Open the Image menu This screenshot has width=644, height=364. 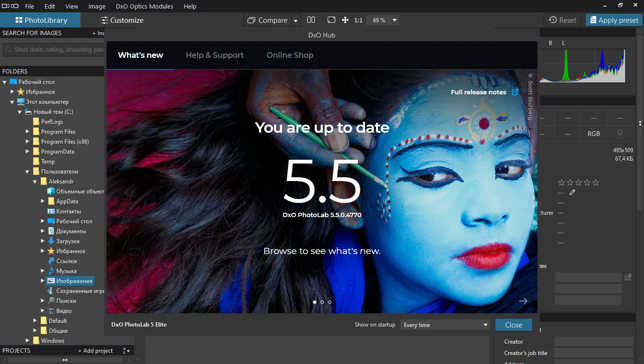tap(97, 6)
